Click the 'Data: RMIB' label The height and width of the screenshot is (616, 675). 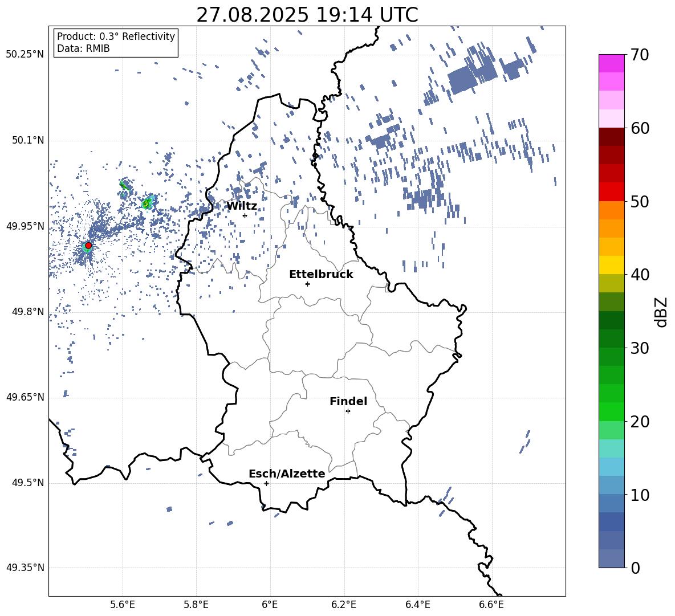(83, 48)
